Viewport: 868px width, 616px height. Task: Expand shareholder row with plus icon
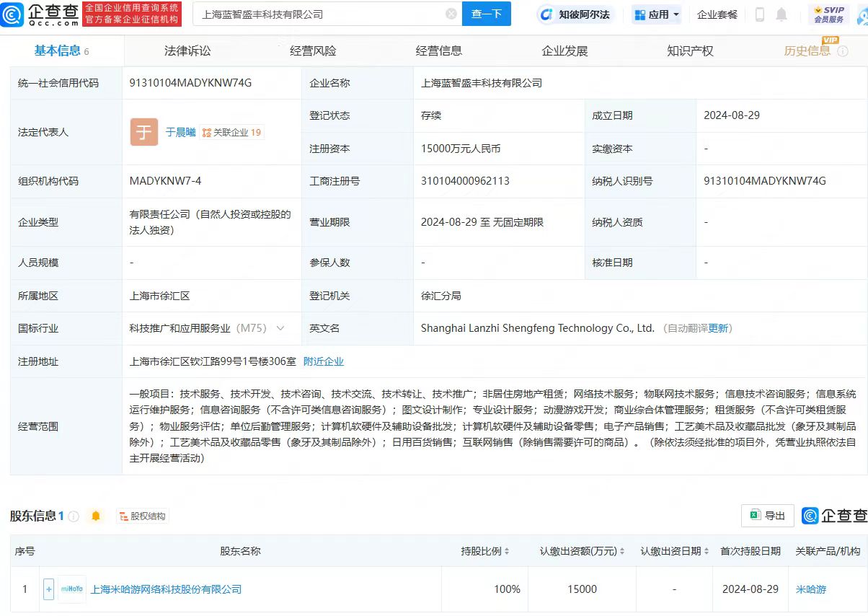[x=48, y=589]
